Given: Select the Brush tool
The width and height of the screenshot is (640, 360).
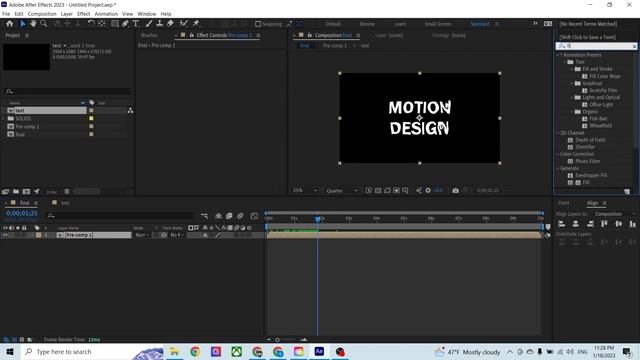Looking at the screenshot, I should coord(149,24).
